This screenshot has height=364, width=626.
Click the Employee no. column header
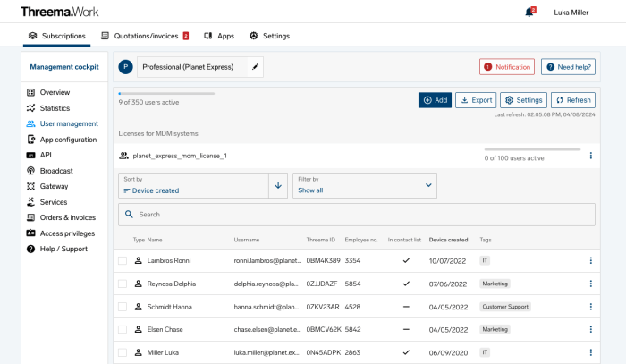(361, 240)
